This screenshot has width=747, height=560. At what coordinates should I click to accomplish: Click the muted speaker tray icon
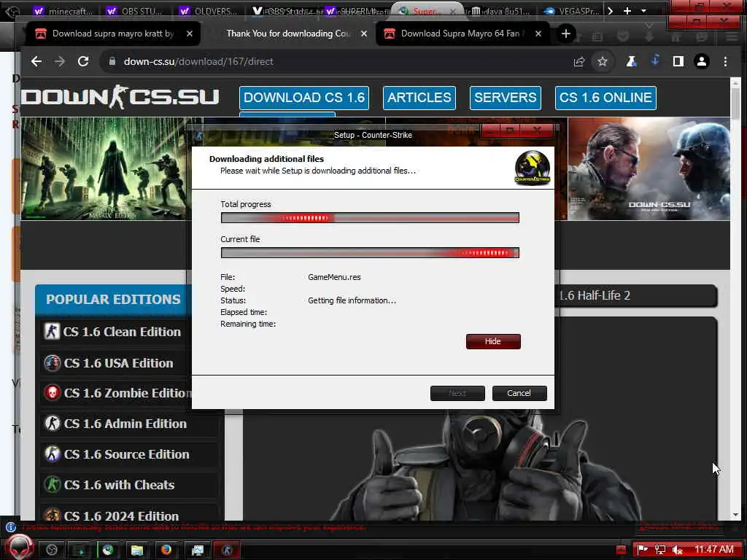tap(677, 550)
